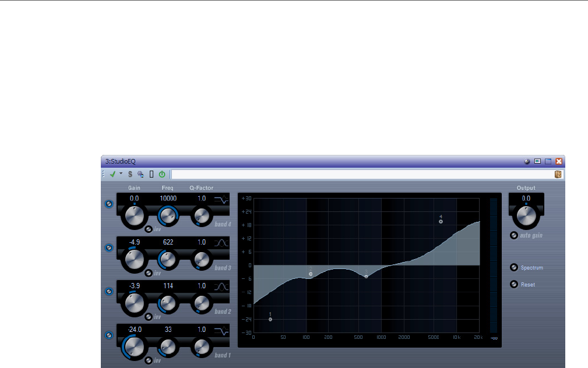The height and width of the screenshot is (368, 588).
Task: Click the band 1 Freq knob
Action: (x=168, y=346)
